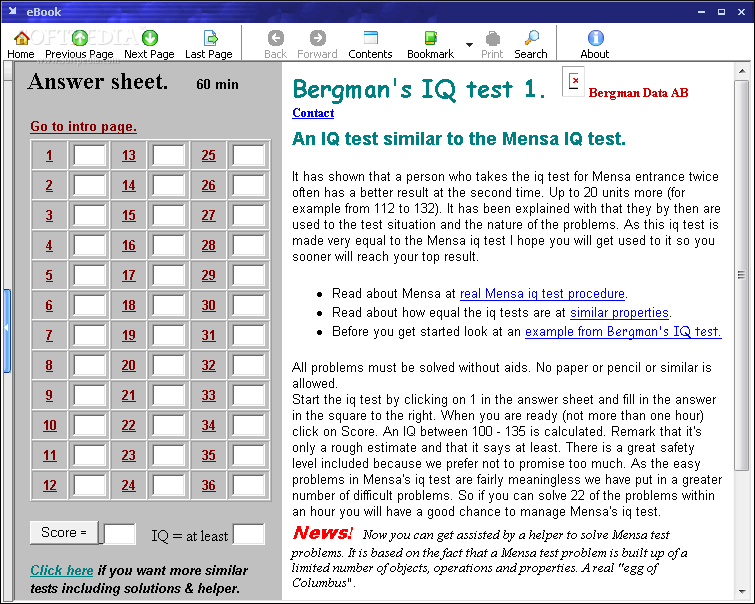Click the 'Answer sheet.' heading
This screenshot has height=604, width=755.
[98, 81]
